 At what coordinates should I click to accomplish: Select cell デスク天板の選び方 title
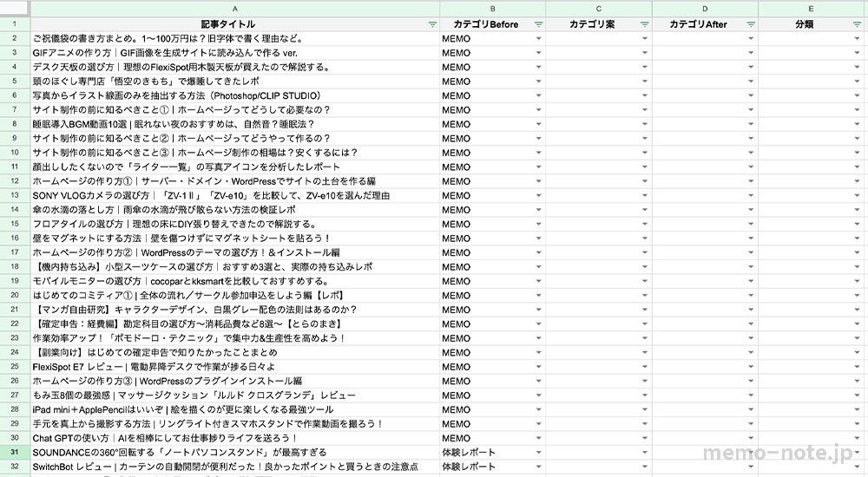click(x=235, y=67)
